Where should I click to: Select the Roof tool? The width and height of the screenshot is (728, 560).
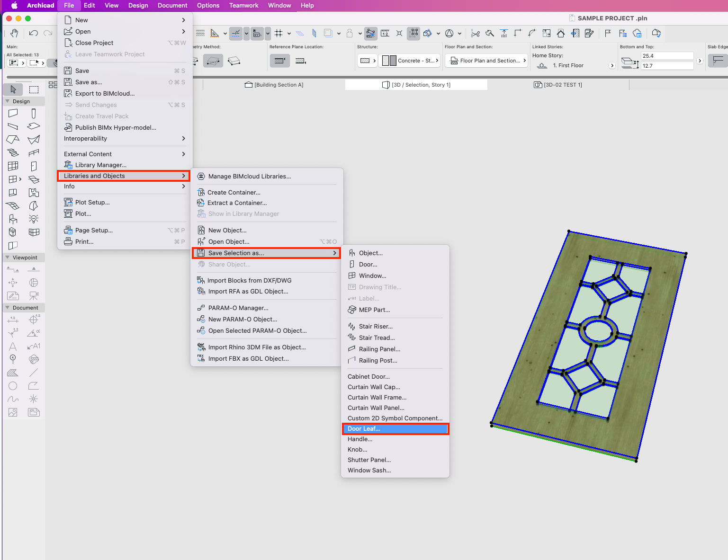[13, 140]
